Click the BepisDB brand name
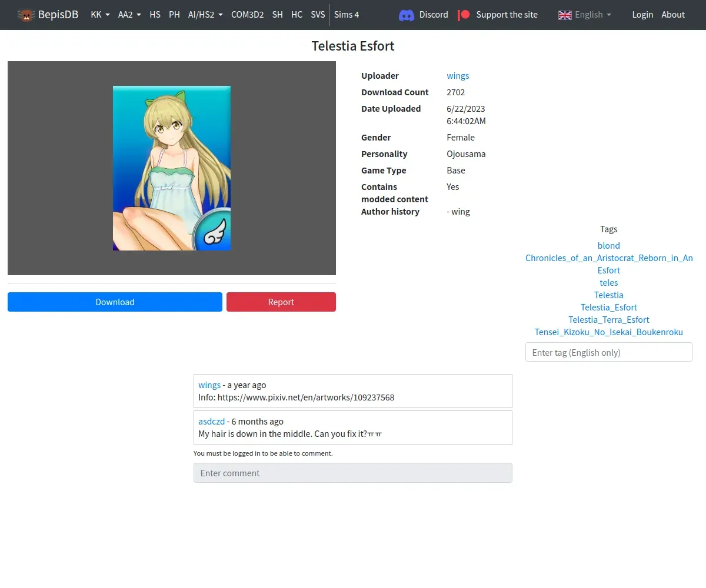This screenshot has height=588, width=706. (x=58, y=15)
